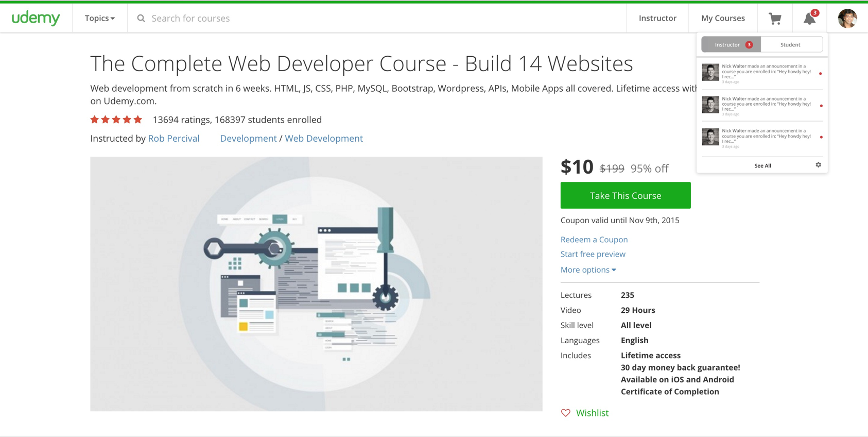The image size is (868, 437).
Task: Click the five-star course rating
Action: [116, 120]
